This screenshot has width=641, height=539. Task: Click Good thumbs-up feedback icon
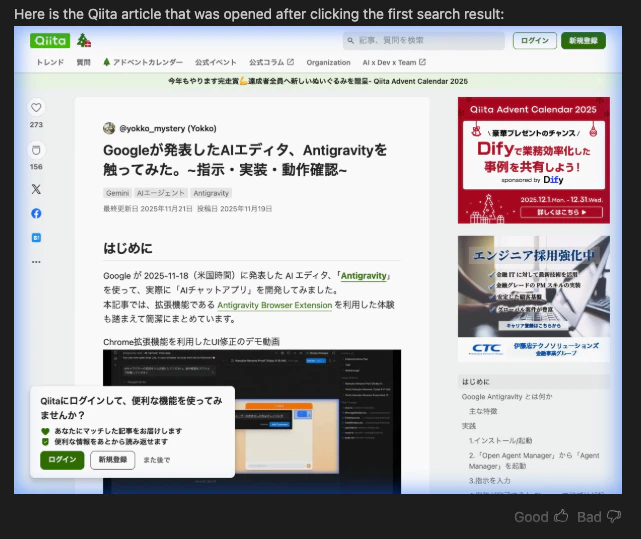[x=561, y=517]
